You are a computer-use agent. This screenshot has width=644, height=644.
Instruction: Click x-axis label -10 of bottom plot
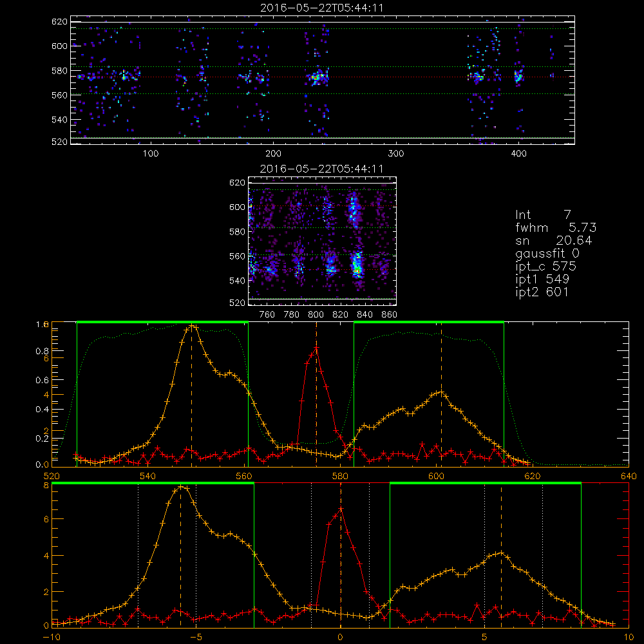pyautogui.click(x=52, y=637)
